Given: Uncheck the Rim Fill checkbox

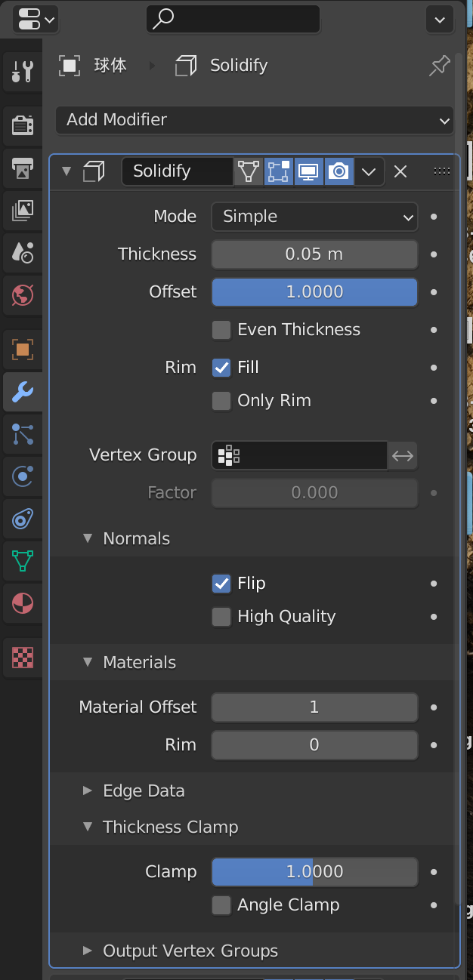Looking at the screenshot, I should pyautogui.click(x=221, y=368).
